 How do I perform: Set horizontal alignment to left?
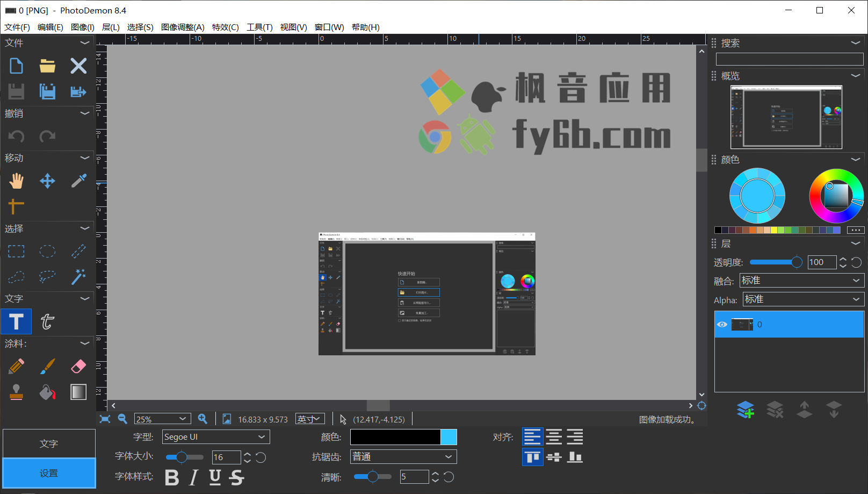pos(532,436)
